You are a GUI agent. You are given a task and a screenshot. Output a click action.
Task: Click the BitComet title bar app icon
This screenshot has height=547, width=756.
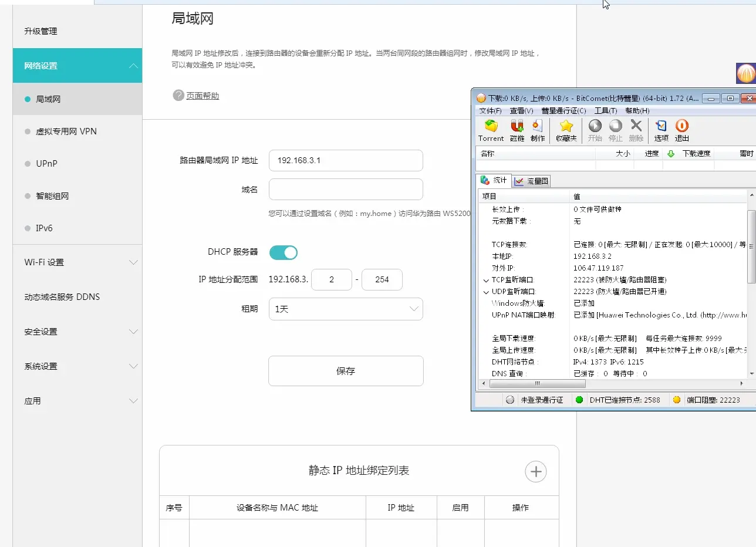[x=481, y=98]
